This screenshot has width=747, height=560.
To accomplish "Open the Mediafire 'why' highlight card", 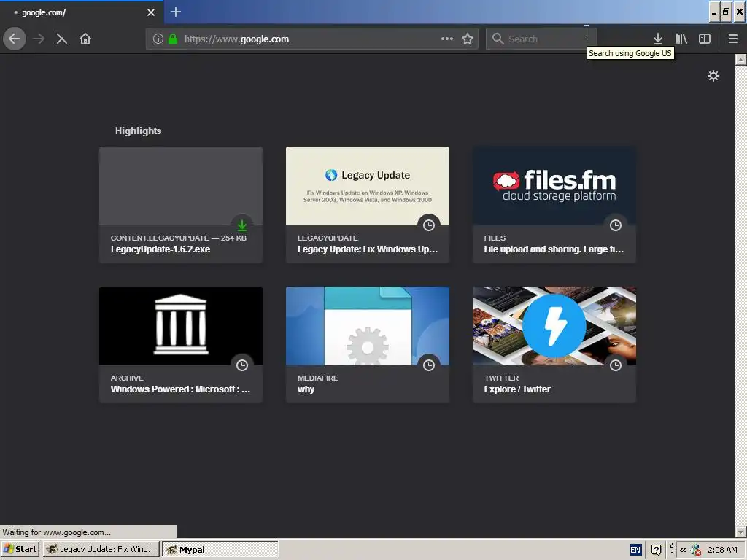I will tap(368, 345).
